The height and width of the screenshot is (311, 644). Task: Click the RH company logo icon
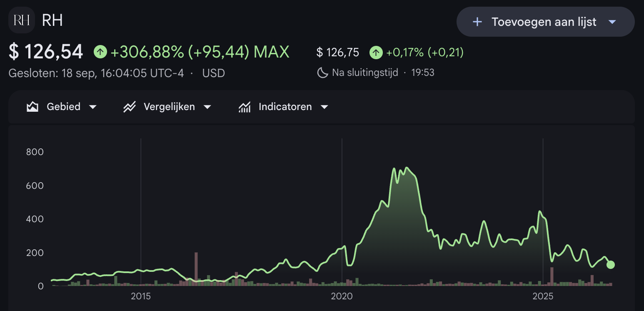22,20
